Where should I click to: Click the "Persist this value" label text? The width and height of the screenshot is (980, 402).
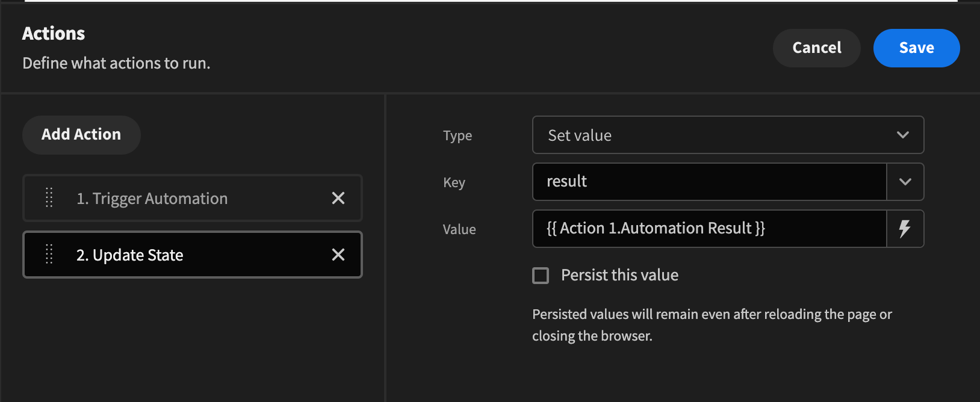pyautogui.click(x=619, y=276)
